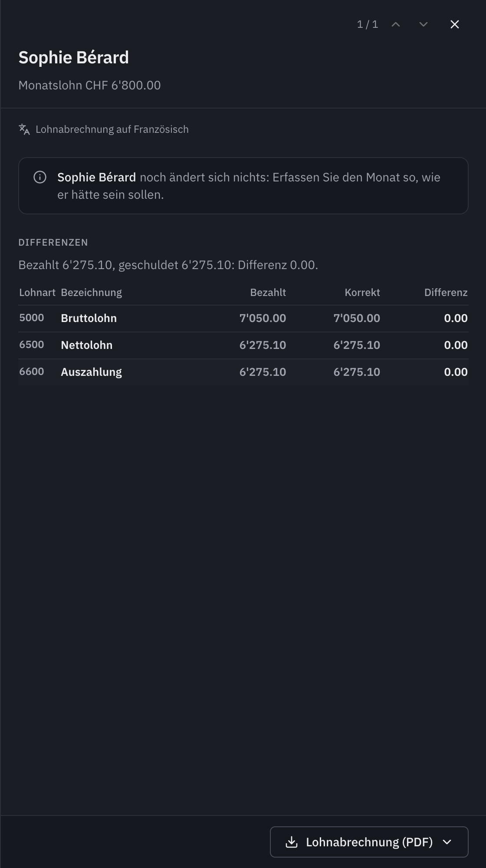Click the info circle icon in notice
The width and height of the screenshot is (486, 868).
(x=40, y=177)
